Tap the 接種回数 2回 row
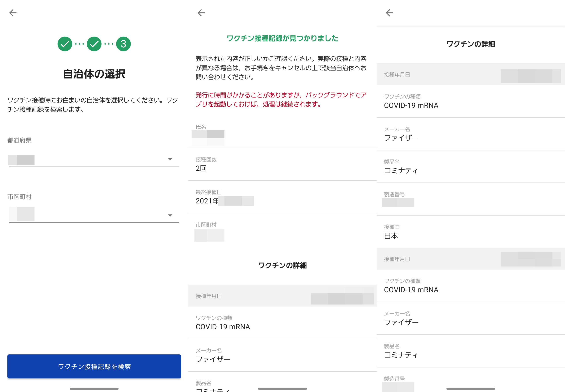Image resolution: width=565 pixels, height=392 pixels. (x=282, y=165)
